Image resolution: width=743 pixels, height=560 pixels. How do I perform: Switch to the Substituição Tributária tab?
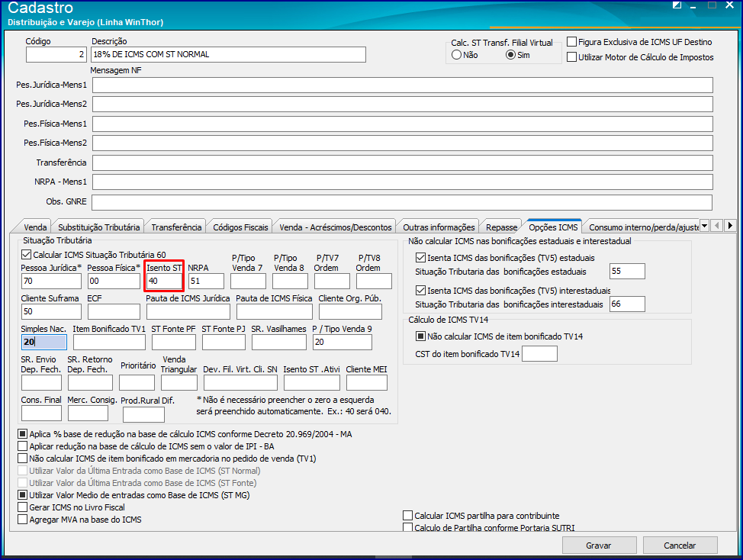click(x=98, y=227)
